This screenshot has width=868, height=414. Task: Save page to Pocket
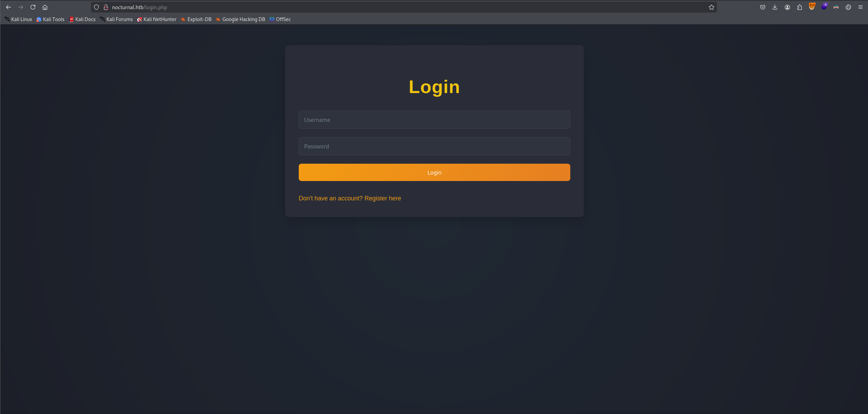click(763, 7)
